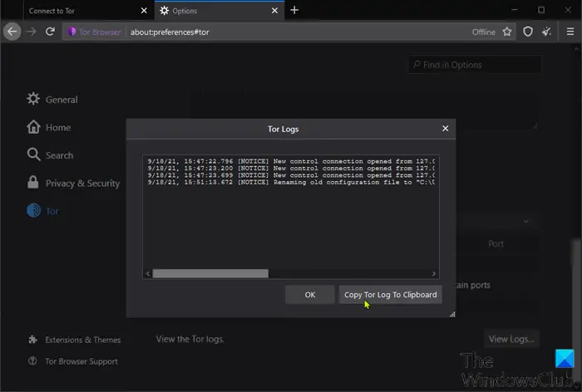Click the Support question mark icon
Screen dimensions: 582x392
pos(32,360)
